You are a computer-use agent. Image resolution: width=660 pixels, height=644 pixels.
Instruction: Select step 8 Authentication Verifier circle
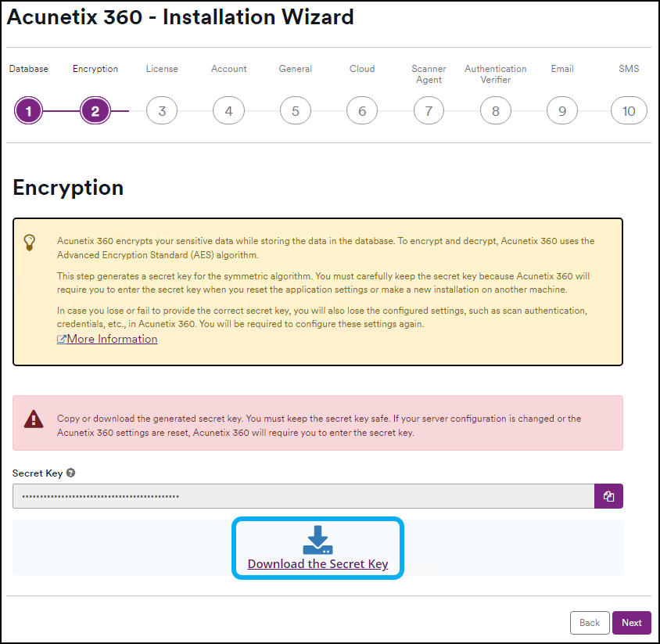[x=496, y=111]
